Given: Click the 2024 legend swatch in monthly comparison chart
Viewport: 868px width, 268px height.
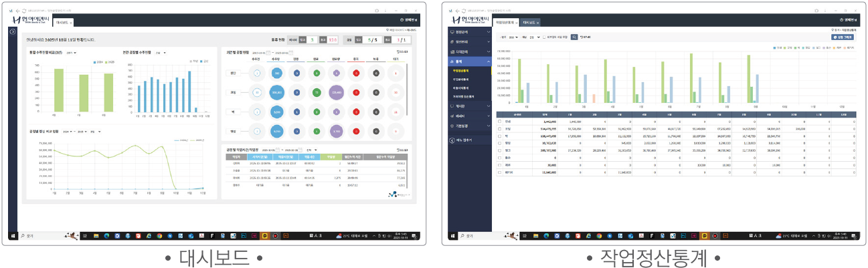Looking at the screenshot, I should pyautogui.click(x=94, y=62).
